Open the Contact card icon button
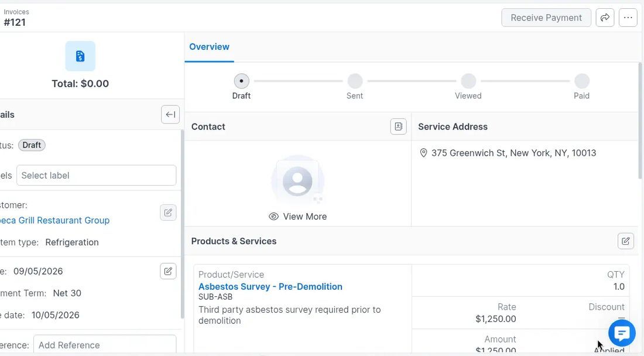 click(x=398, y=126)
